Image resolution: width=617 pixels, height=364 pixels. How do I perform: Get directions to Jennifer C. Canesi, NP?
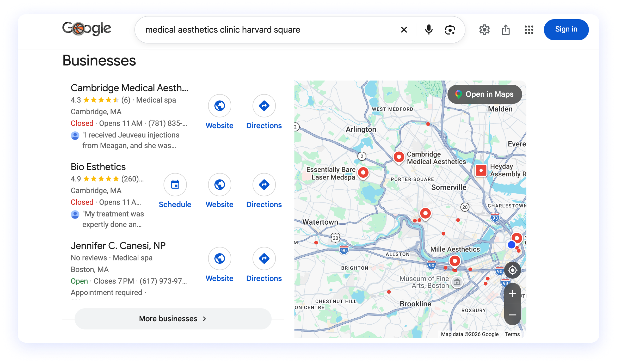pos(264,259)
